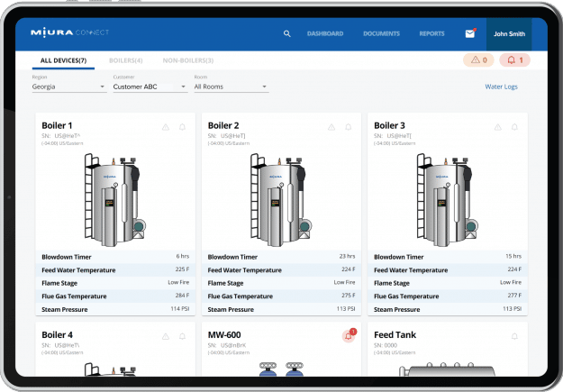The image size is (563, 392).
Task: Expand the Customer dropdown showing Customer ABC
Action: (x=150, y=87)
